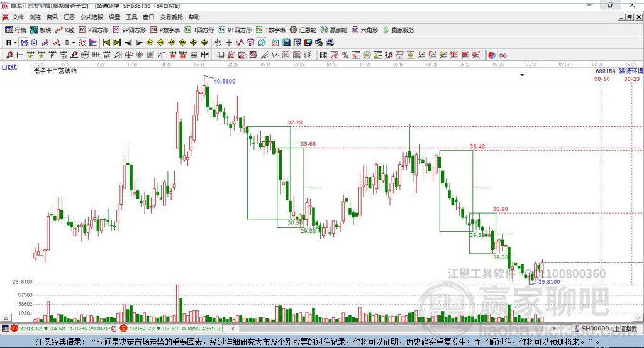Click the table list icon in status bar
The width and height of the screenshot is (644, 348).
[x=5, y=329]
